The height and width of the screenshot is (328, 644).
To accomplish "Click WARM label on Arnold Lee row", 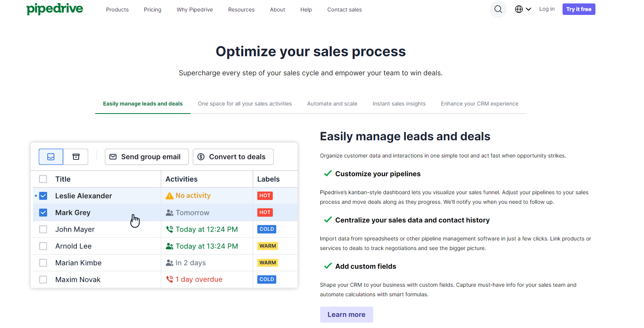I will (x=268, y=246).
